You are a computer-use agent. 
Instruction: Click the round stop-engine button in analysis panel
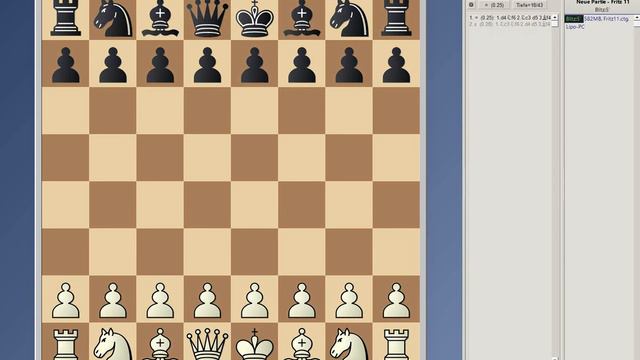pos(471,5)
